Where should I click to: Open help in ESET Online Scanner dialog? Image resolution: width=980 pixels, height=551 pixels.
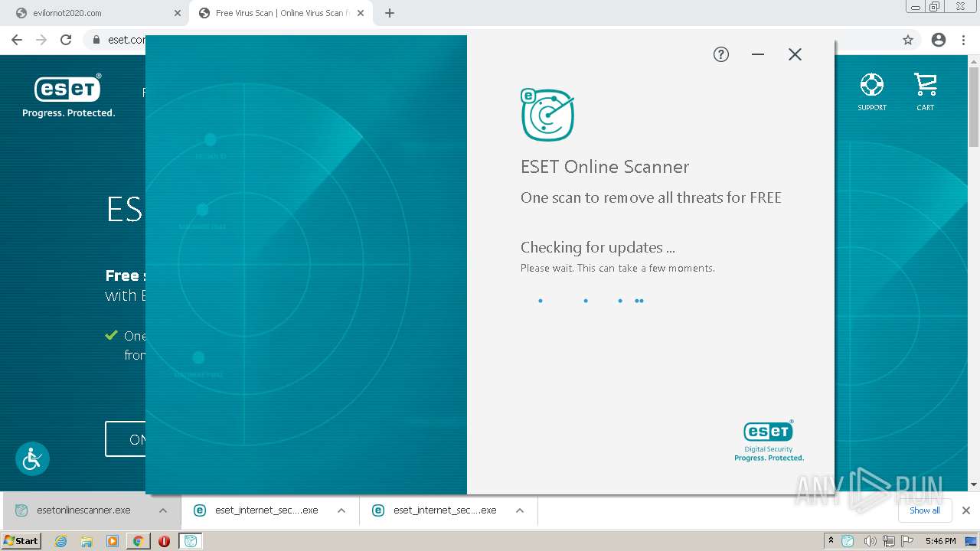(721, 54)
